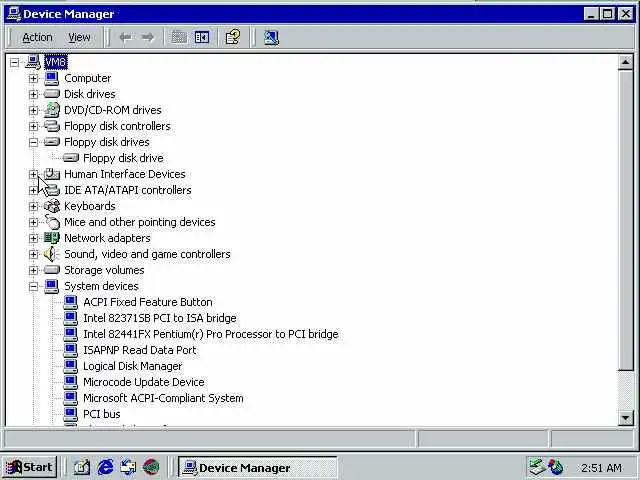
Task: Click the 2:51 AM clock
Action: point(601,468)
